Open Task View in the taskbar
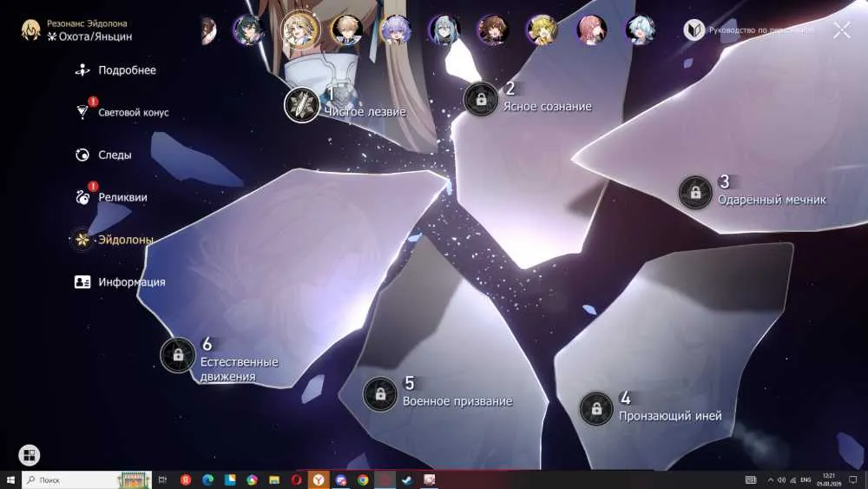868x489 pixels. tap(163, 479)
